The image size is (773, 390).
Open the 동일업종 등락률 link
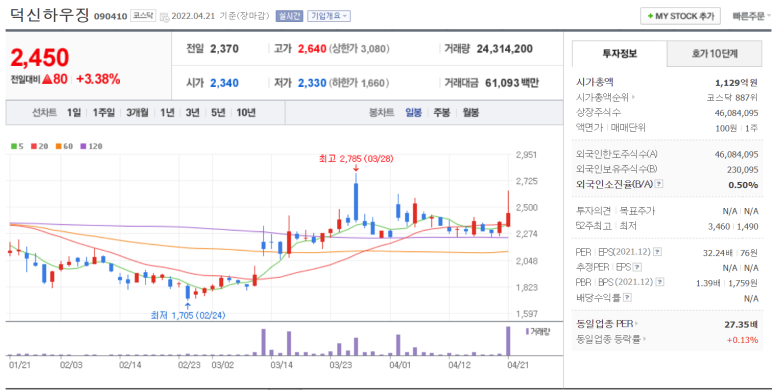[608, 339]
